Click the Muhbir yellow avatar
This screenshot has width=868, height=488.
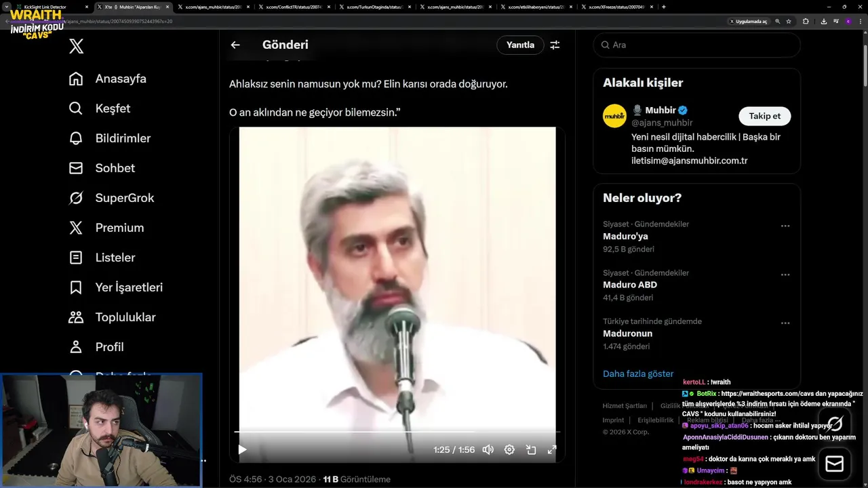[615, 116]
